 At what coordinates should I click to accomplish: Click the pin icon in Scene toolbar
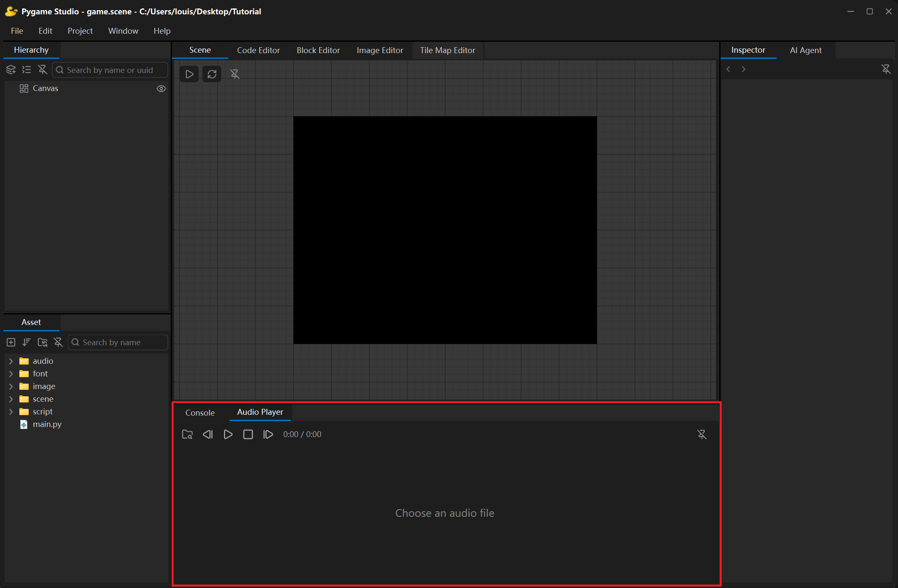click(x=235, y=74)
